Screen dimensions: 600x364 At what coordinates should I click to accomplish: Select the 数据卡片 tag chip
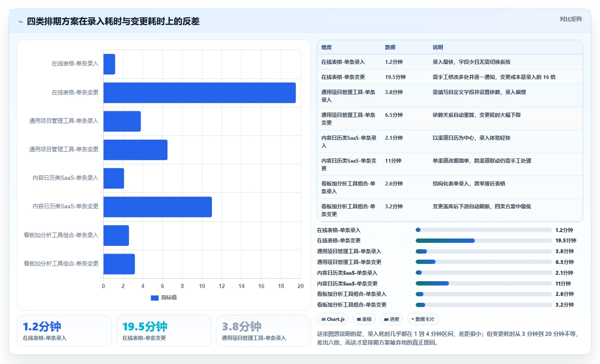coord(423,319)
